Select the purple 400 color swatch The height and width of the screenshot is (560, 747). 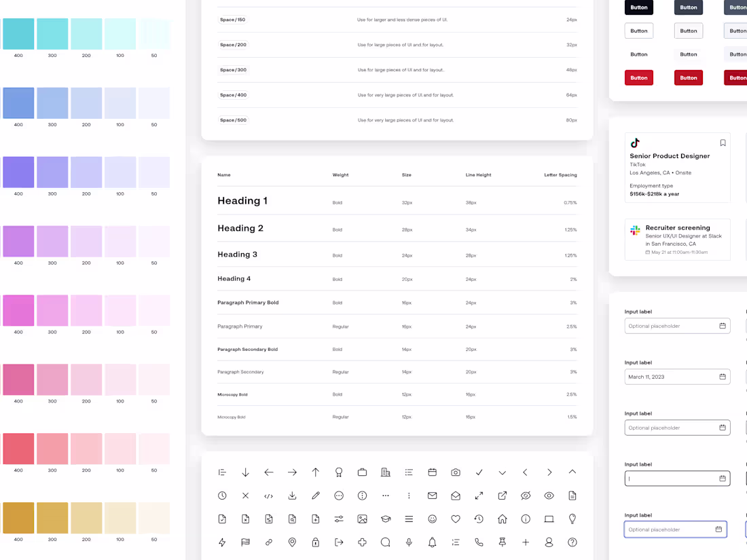click(x=18, y=172)
